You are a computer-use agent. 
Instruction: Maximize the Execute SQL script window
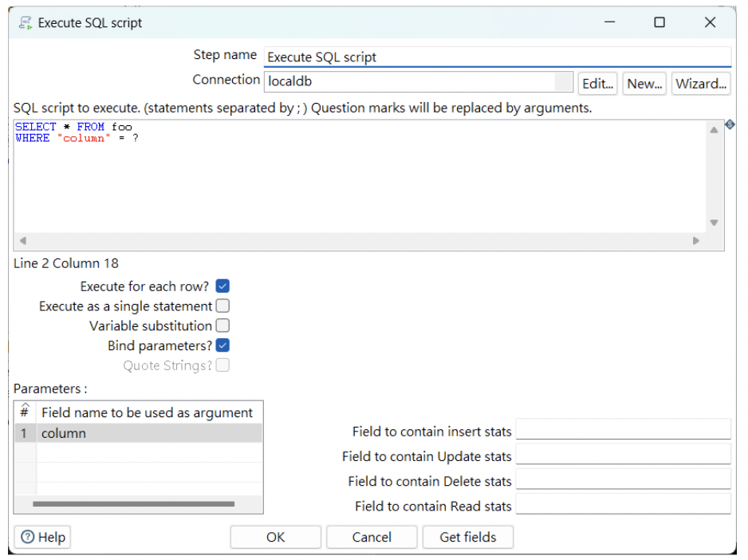[659, 22]
